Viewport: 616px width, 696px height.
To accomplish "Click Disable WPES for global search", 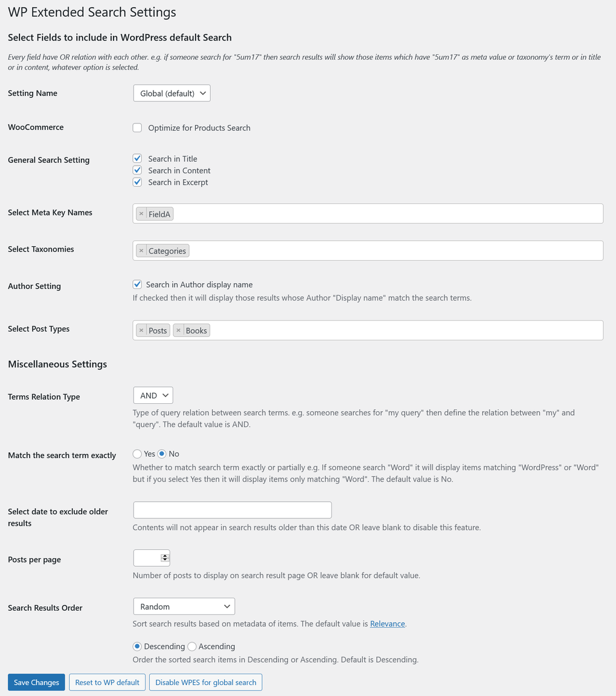I will point(205,682).
